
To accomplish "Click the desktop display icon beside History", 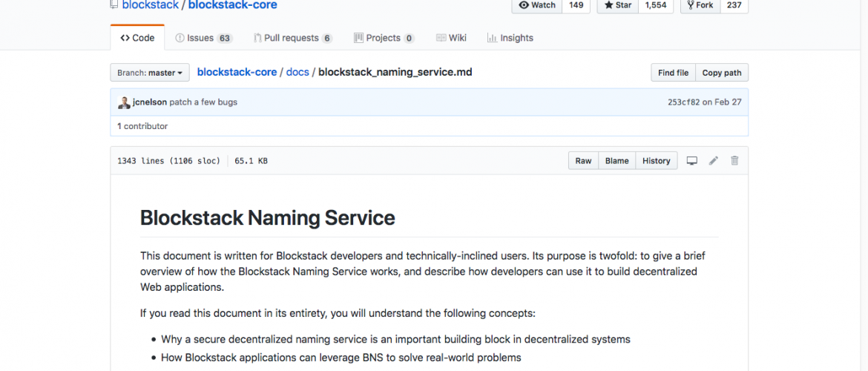I will pos(691,161).
